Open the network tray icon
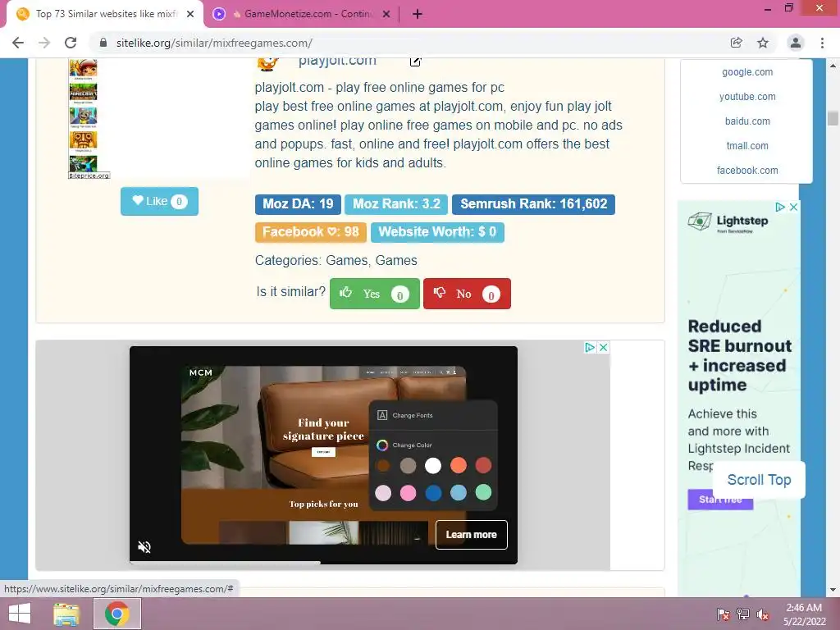 [743, 614]
